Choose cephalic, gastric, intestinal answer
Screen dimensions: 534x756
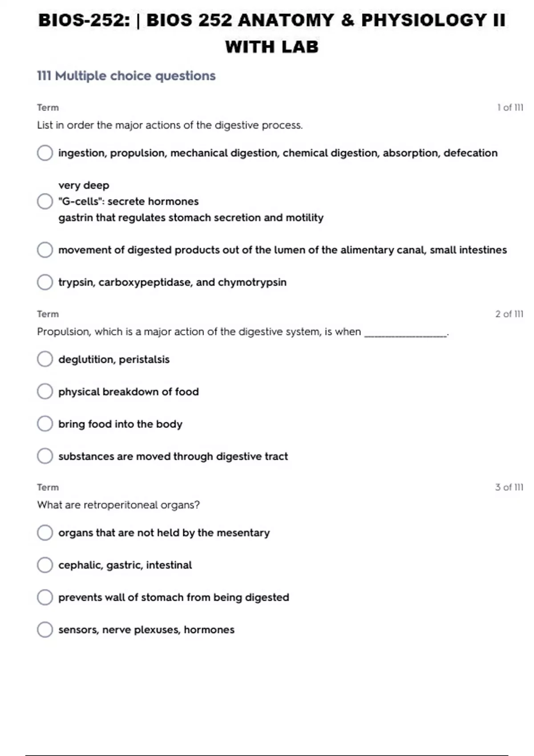(45, 565)
